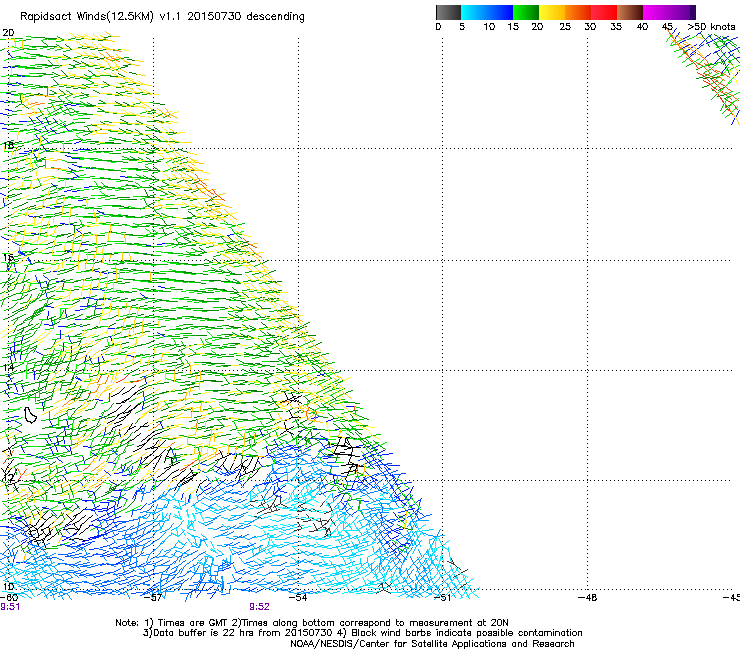Click the latitude '16' axis label
740x650 pixels.
(8, 258)
